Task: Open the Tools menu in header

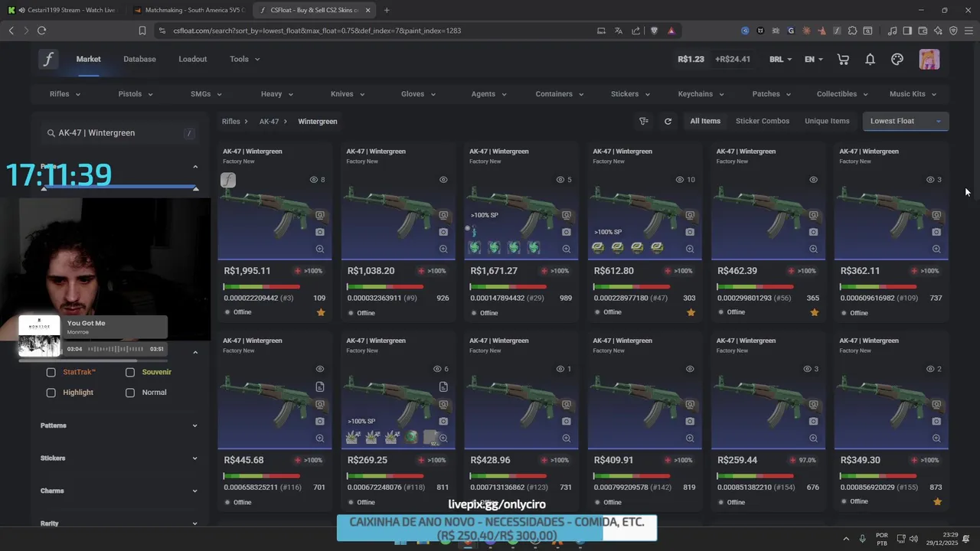Action: [244, 59]
